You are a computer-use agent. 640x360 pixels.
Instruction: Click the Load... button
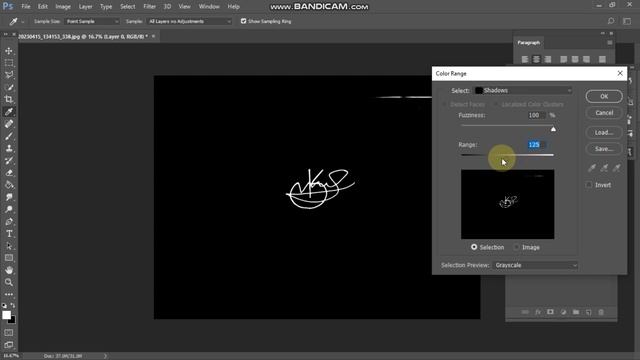point(604,132)
